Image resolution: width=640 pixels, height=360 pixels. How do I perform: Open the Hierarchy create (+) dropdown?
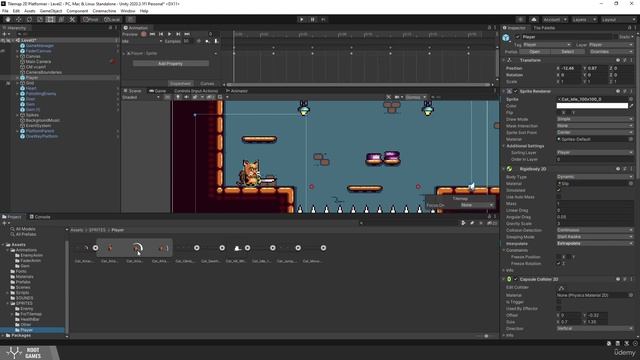point(6,34)
